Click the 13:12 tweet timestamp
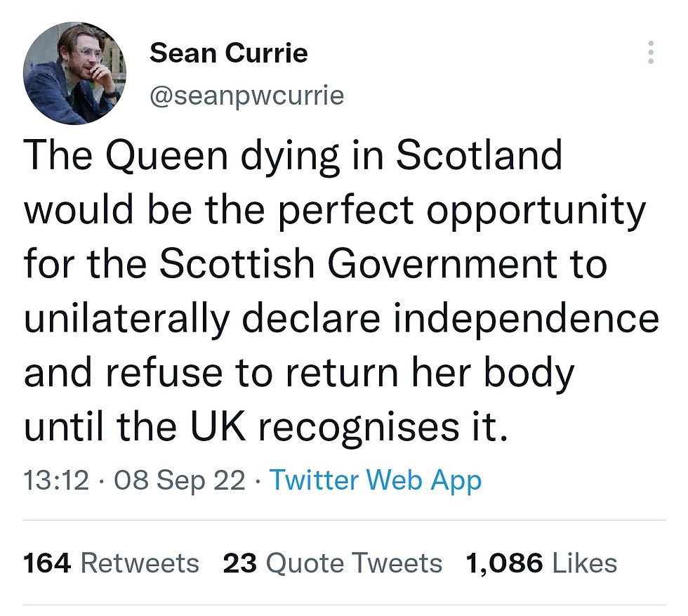Screen dimensions: 688x616 [56, 481]
